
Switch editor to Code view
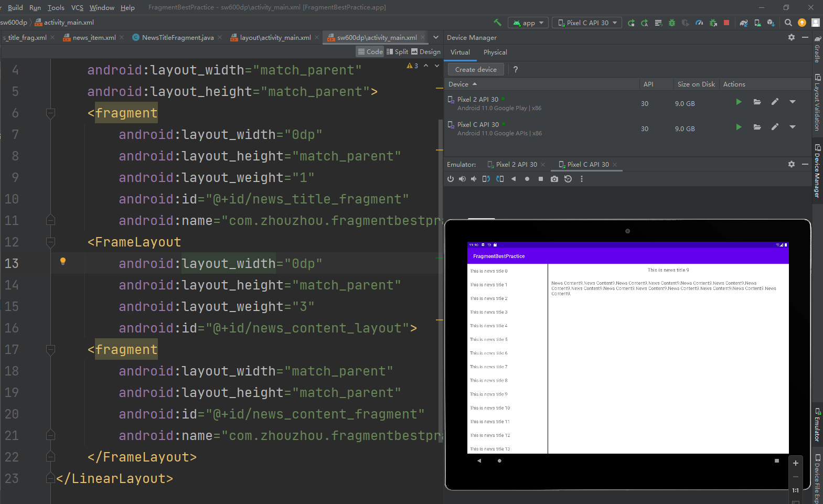pyautogui.click(x=370, y=51)
